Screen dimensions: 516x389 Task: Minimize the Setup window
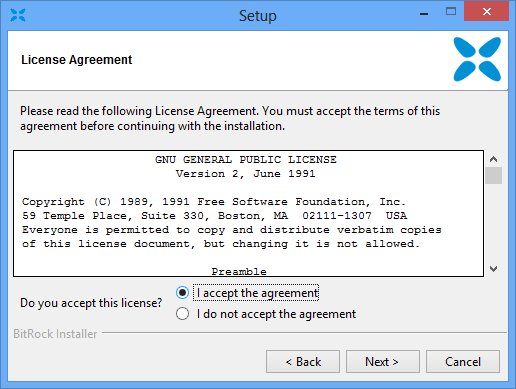(x=424, y=13)
